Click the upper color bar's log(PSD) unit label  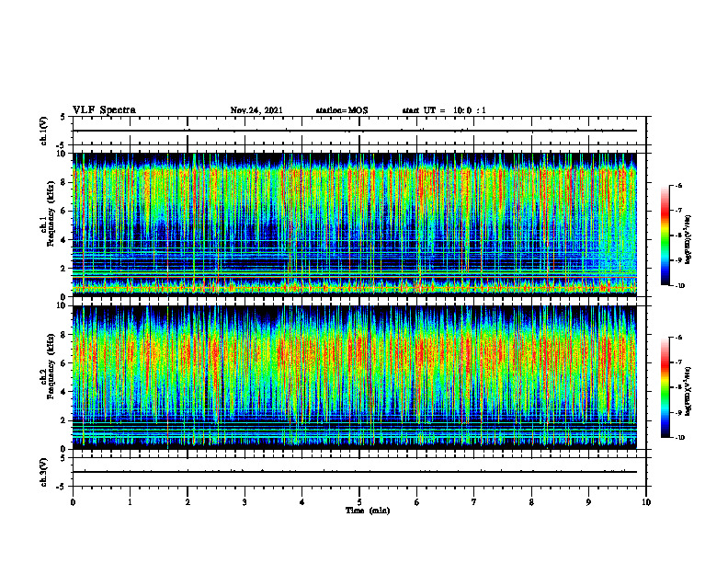tap(688, 240)
